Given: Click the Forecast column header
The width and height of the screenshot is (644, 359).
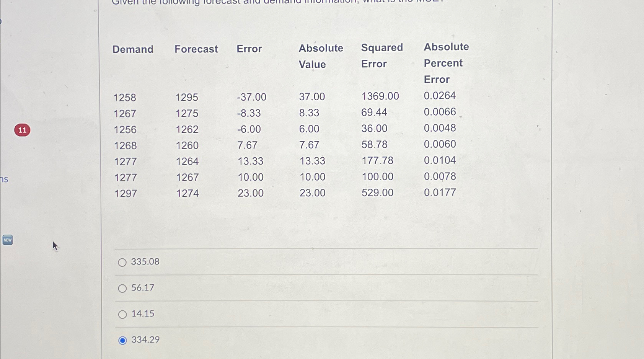Looking at the screenshot, I should pos(196,49).
